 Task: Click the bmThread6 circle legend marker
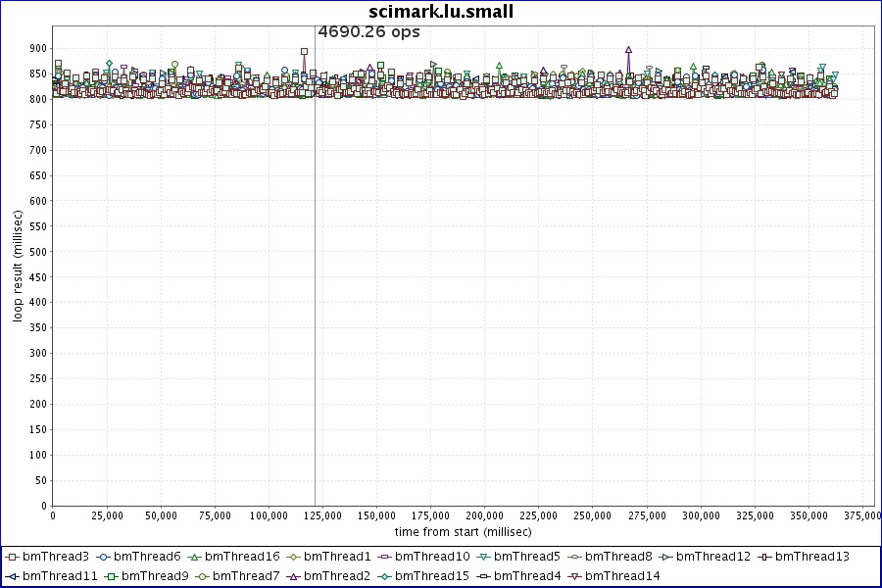103,557
